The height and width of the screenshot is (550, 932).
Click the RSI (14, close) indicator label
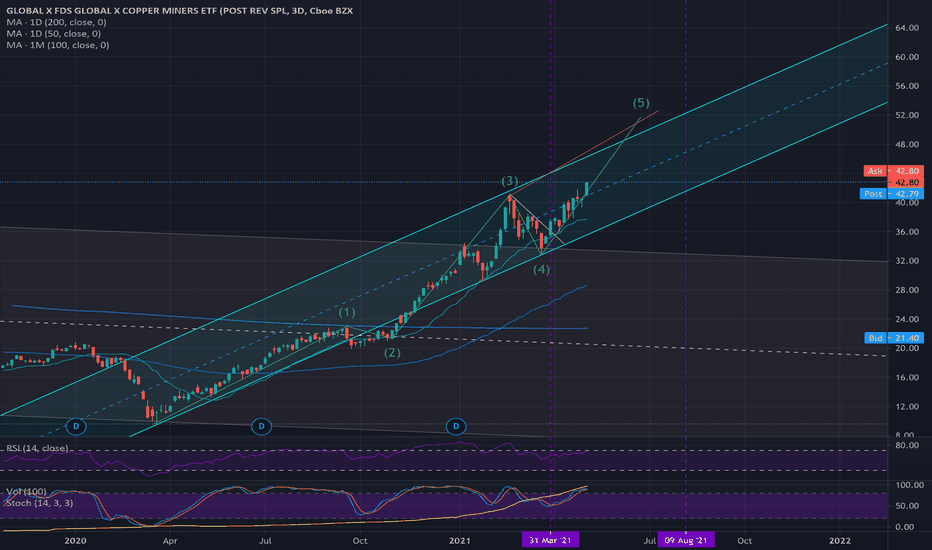pos(37,448)
